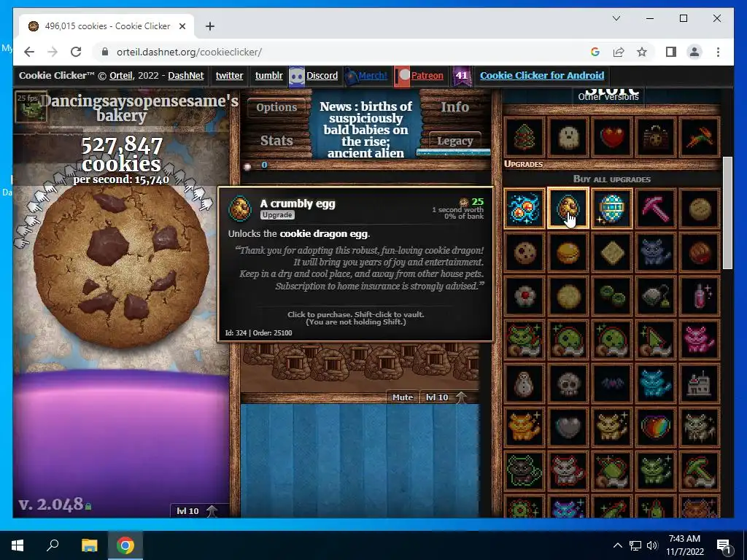Purchase the pink kitten upgrade

700,340
